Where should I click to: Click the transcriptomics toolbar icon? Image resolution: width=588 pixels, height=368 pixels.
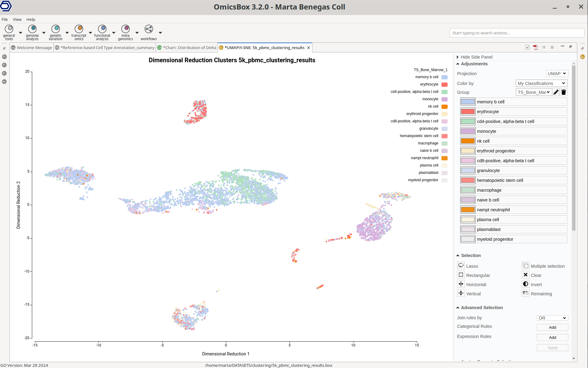click(79, 32)
